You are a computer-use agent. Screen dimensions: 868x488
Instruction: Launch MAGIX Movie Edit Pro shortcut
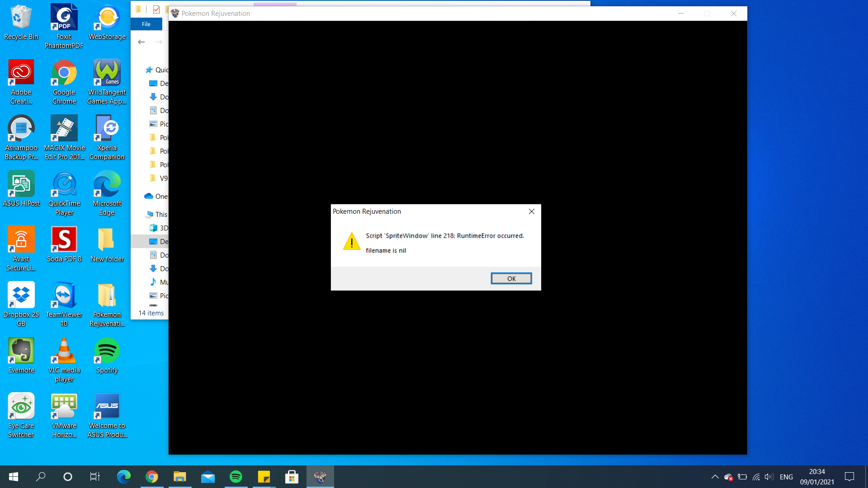coord(64,138)
